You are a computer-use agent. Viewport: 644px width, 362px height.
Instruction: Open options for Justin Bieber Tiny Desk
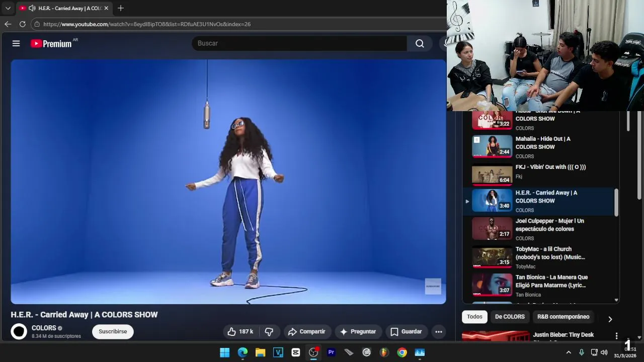pos(616,336)
